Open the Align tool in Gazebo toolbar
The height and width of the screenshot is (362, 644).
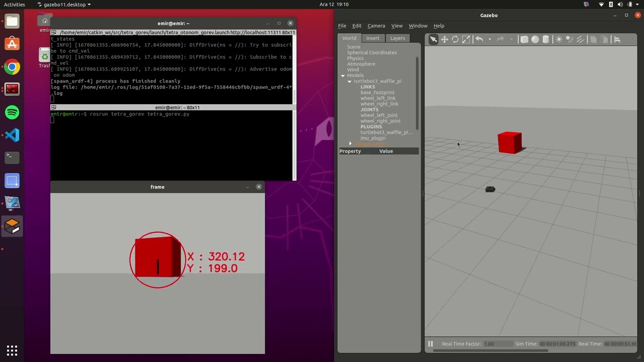point(617,40)
